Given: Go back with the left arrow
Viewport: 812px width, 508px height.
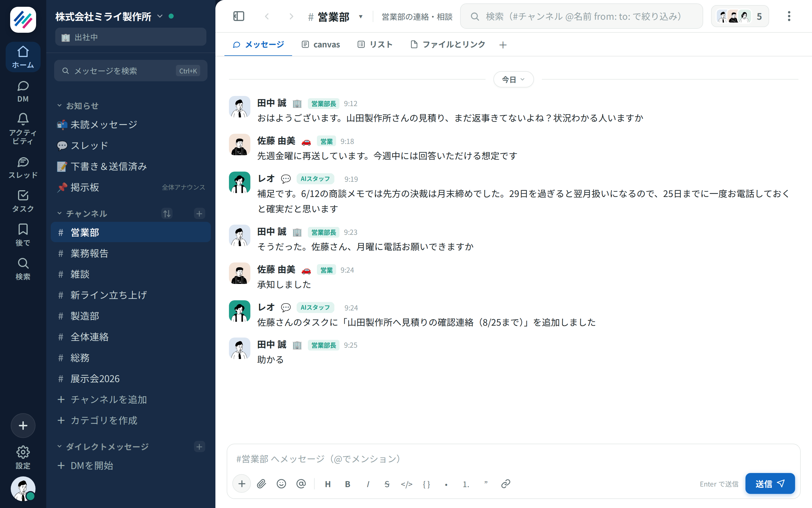Looking at the screenshot, I should click(x=267, y=16).
